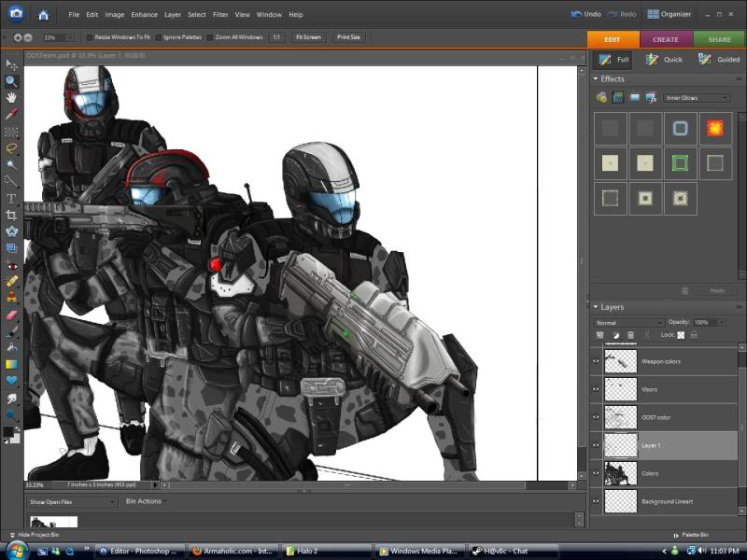Screen dimensions: 747x560
Task: Open the Organizer
Action: click(x=669, y=14)
